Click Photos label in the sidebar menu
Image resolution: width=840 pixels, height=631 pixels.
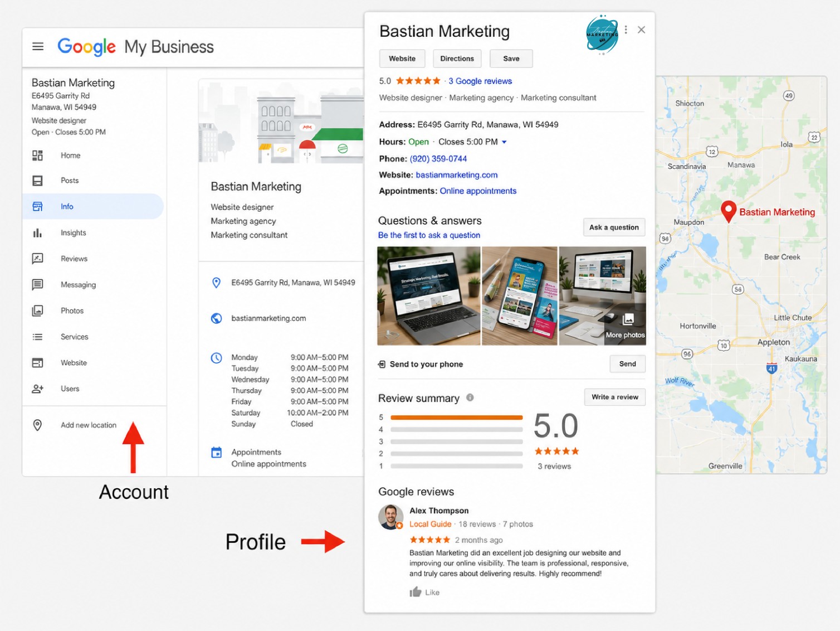pyautogui.click(x=72, y=310)
